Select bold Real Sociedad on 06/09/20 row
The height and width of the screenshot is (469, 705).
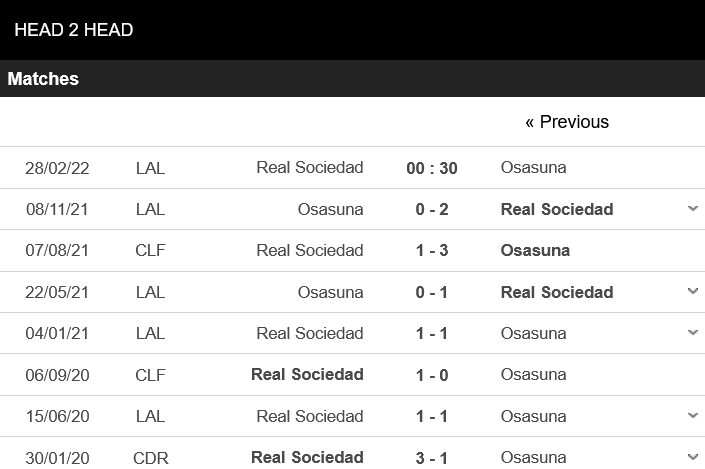[307, 375]
